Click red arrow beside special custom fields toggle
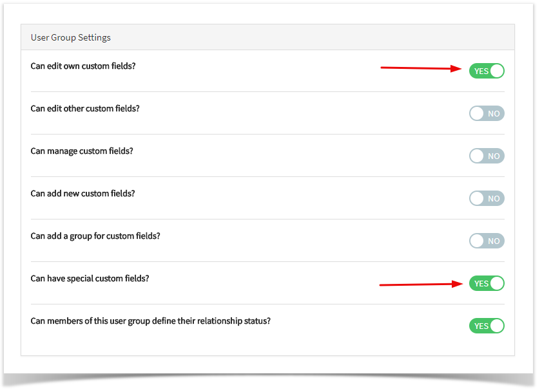The image size is (542, 392). pyautogui.click(x=421, y=285)
